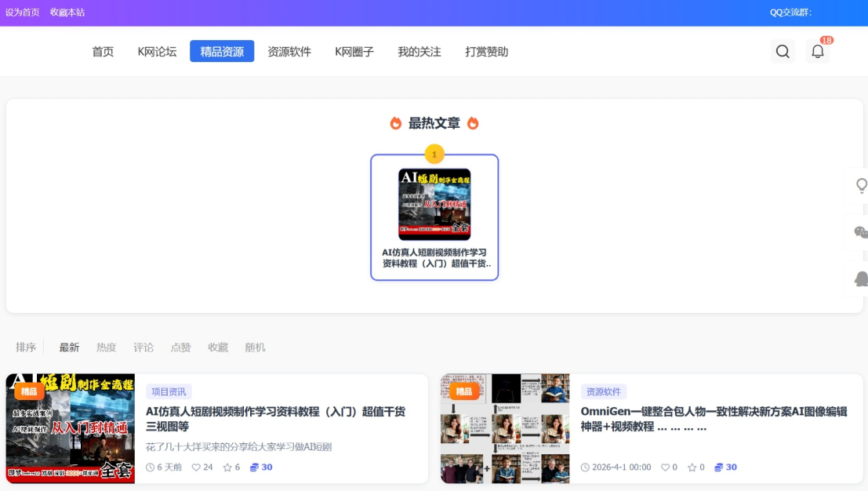Viewport: 868px width, 491px height.
Task: Open the search magnifier icon
Action: [x=782, y=52]
